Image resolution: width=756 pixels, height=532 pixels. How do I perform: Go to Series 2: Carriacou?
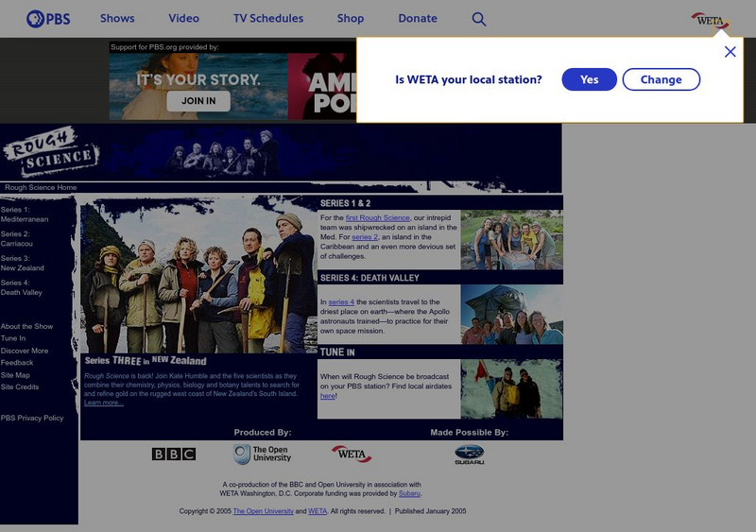point(17,239)
